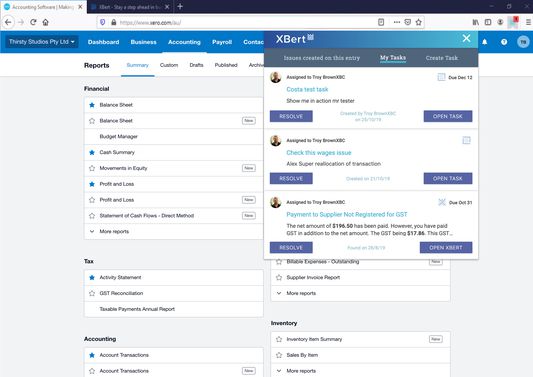Switch to the Custom reports tab

coord(169,65)
